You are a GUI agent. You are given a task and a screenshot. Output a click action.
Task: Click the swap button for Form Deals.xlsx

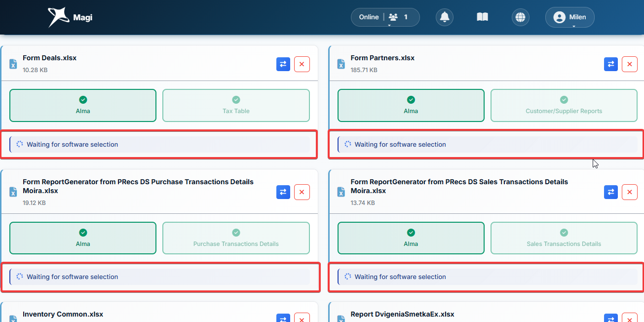click(283, 64)
